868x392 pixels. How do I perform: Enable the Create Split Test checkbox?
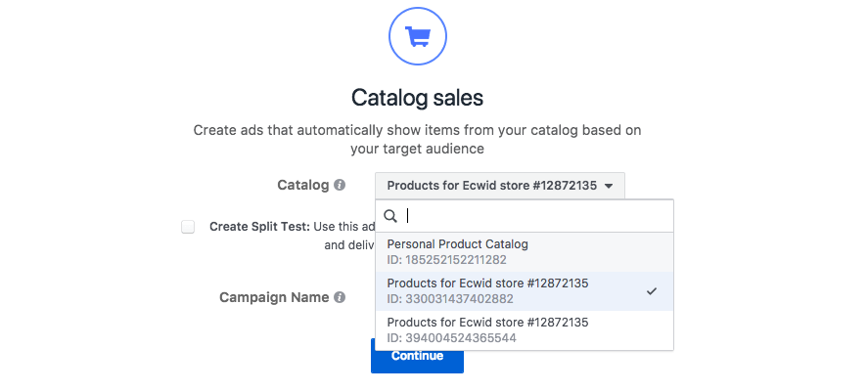(188, 227)
